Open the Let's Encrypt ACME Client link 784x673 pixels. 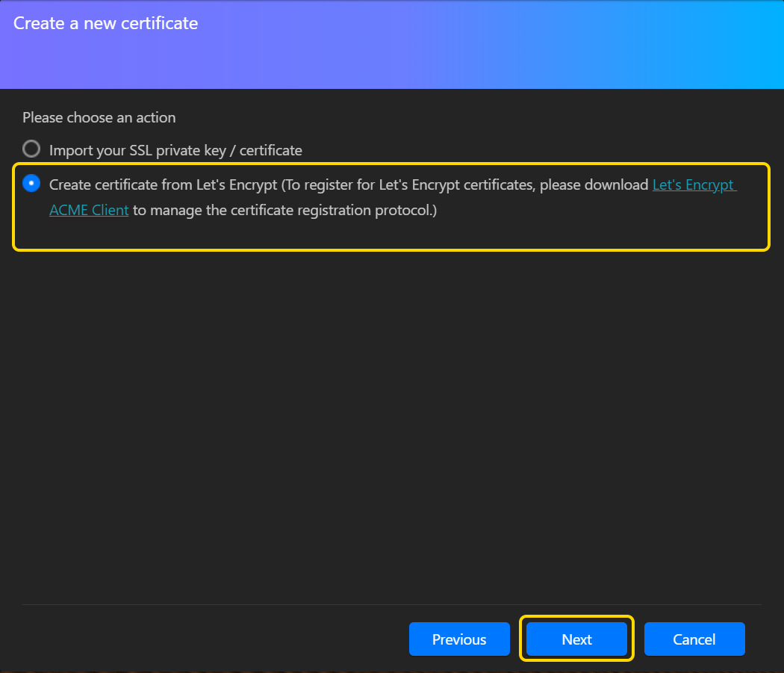(x=694, y=184)
